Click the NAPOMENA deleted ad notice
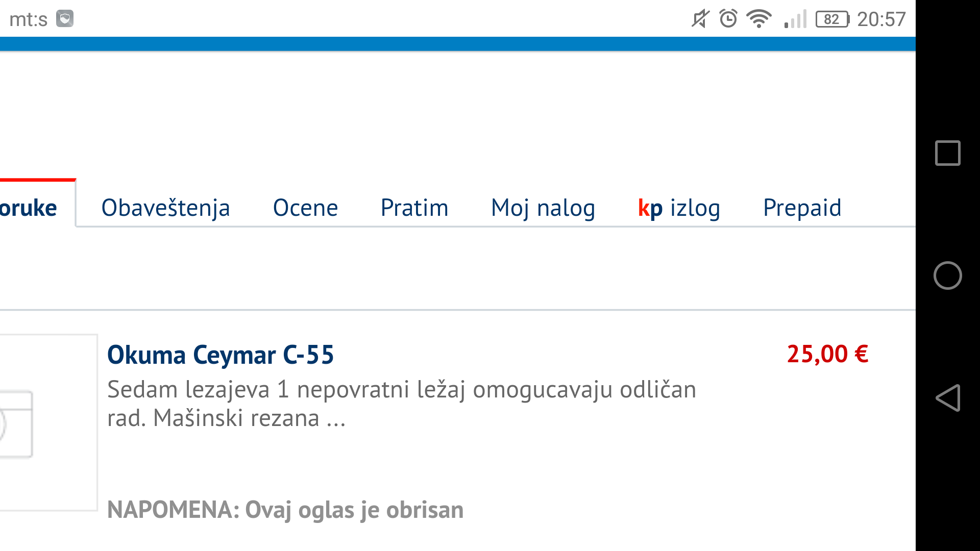980x551 pixels. click(x=285, y=510)
